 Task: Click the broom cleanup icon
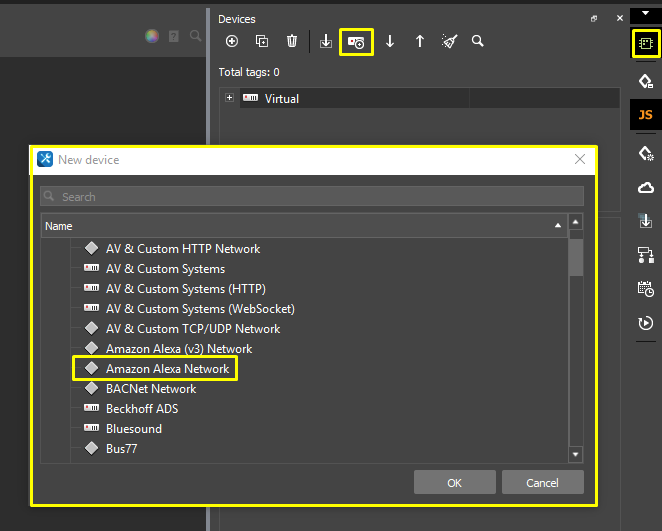coord(450,41)
